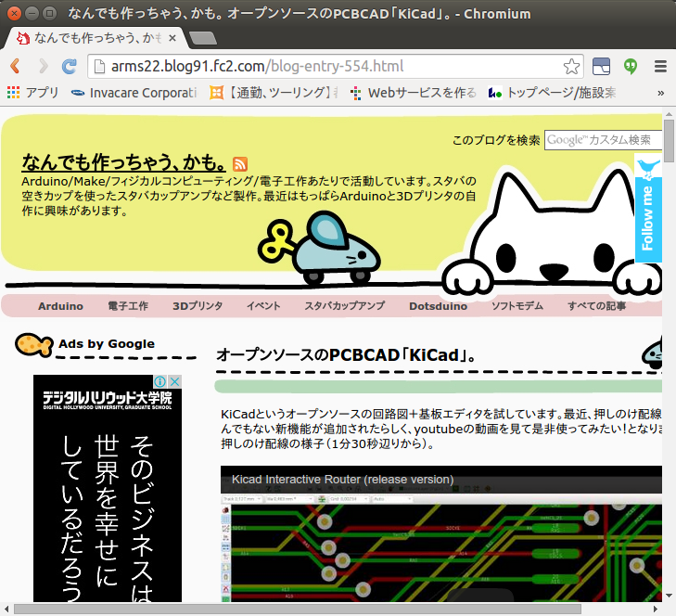Image resolution: width=676 pixels, height=616 pixels.
Task: Open the 3Dプリンタ category menu
Action: (198, 306)
